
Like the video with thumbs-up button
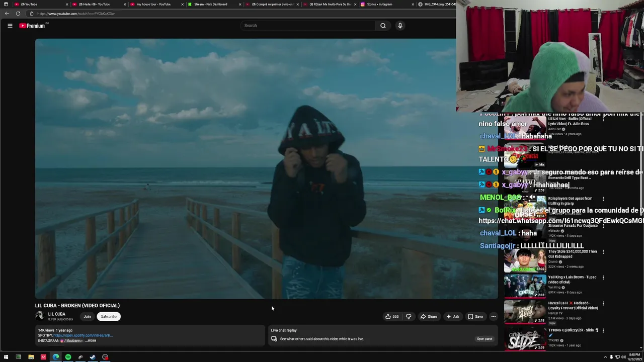click(392, 317)
